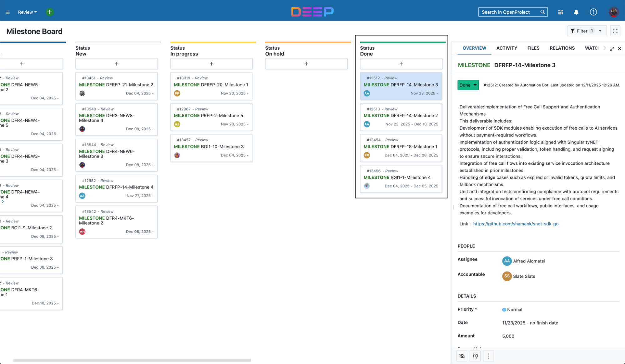The height and width of the screenshot is (364, 625).
Task: Switch to the Relations tab
Action: [x=562, y=48]
